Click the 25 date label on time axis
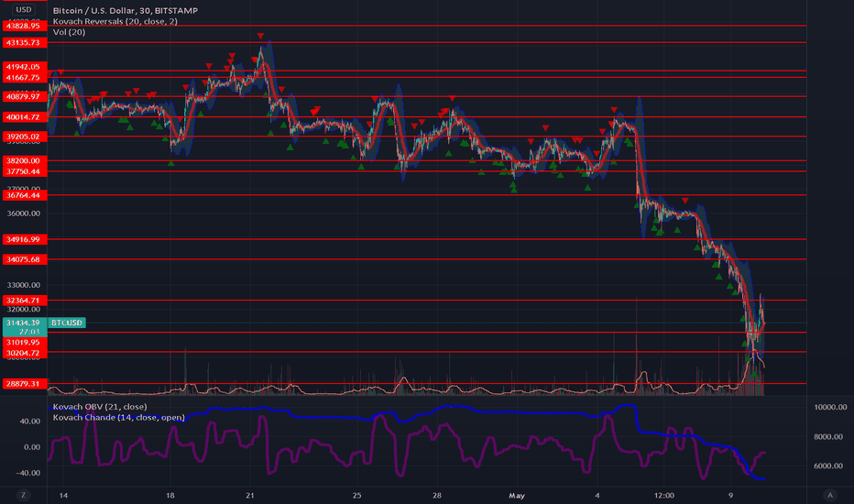 (x=356, y=495)
